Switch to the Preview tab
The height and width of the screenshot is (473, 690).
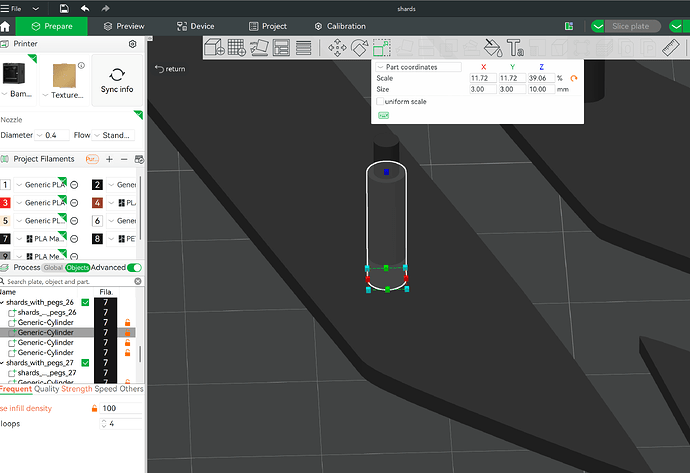click(124, 26)
